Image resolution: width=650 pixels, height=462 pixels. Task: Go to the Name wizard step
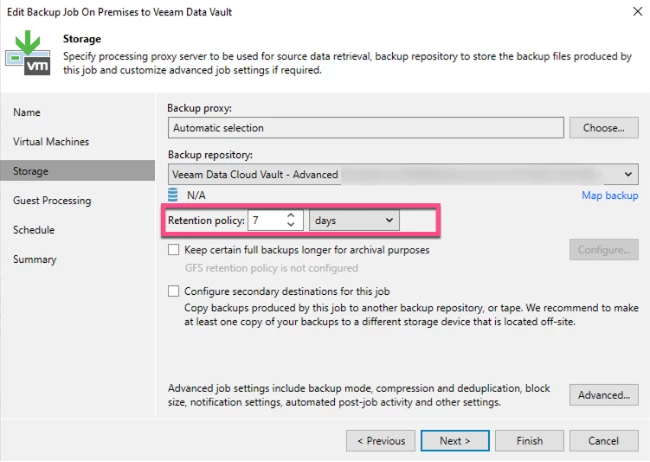click(x=27, y=112)
